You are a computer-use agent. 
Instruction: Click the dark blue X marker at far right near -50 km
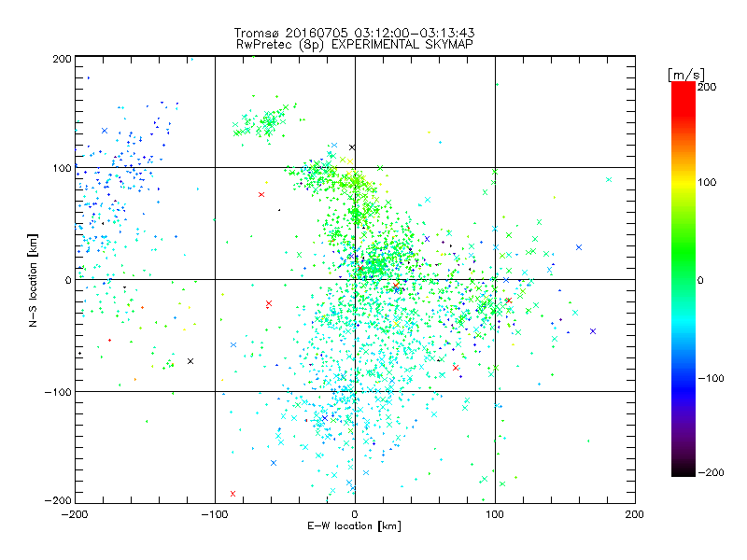[593, 331]
